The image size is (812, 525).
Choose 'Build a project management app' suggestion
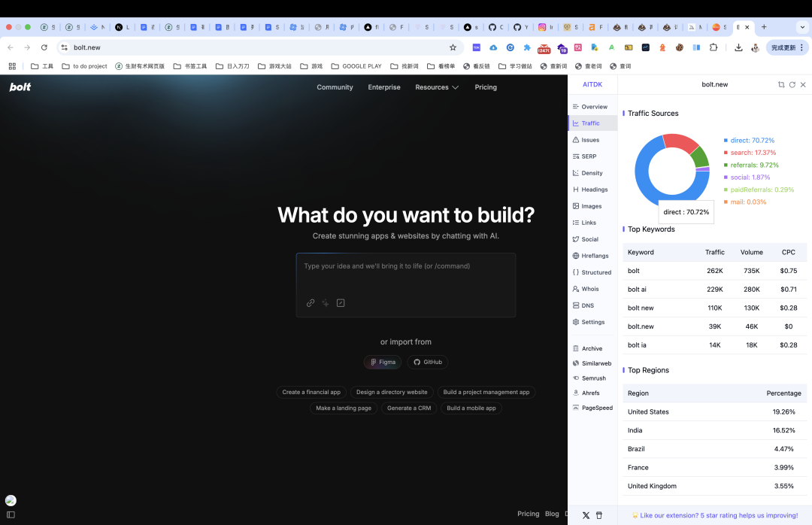pyautogui.click(x=486, y=393)
